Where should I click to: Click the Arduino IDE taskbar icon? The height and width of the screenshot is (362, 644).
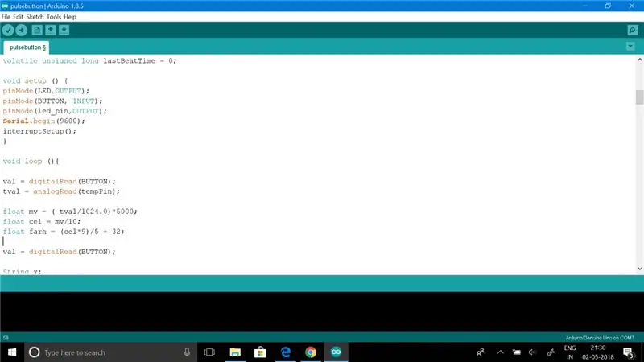[x=336, y=352]
